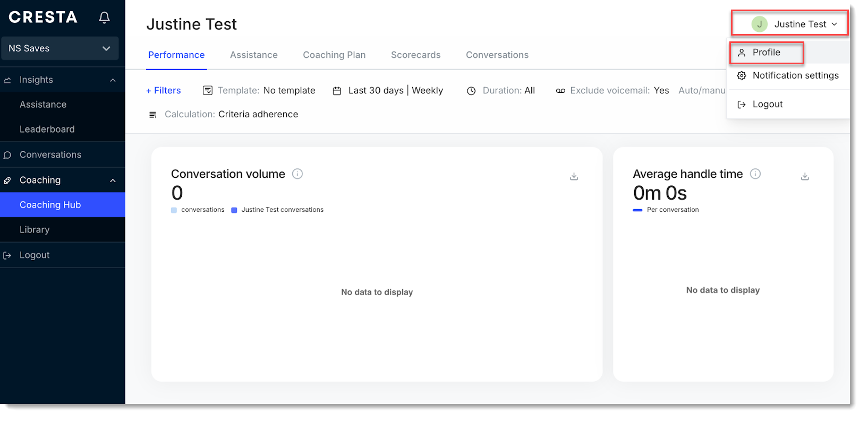868x422 pixels.
Task: Go to Conversations in the sidebar
Action: pos(50,154)
